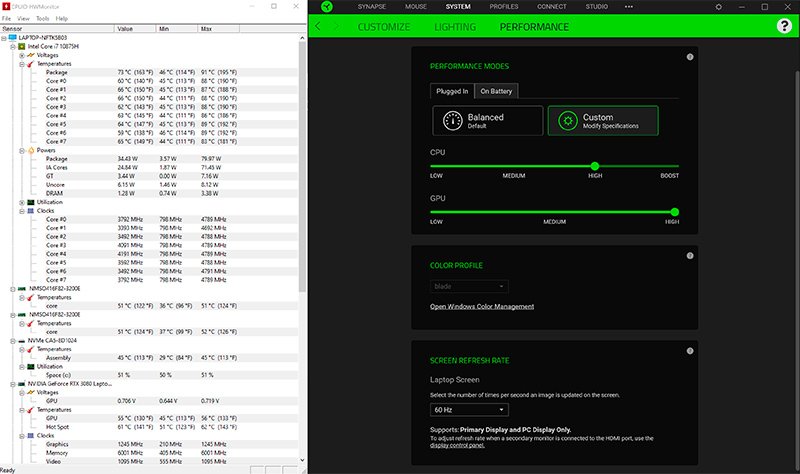Viewport: 800px width, 474px height.
Task: Select the GPU Memory clock row
Action: (149, 453)
